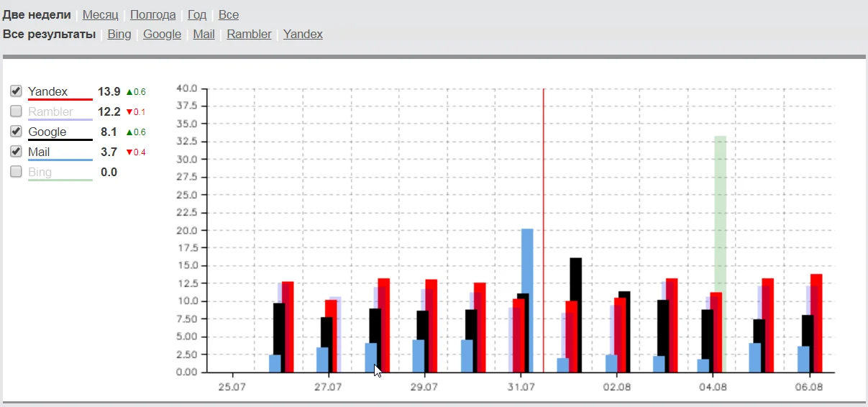Filter results by Yandex link at top
868x407 pixels.
[303, 34]
